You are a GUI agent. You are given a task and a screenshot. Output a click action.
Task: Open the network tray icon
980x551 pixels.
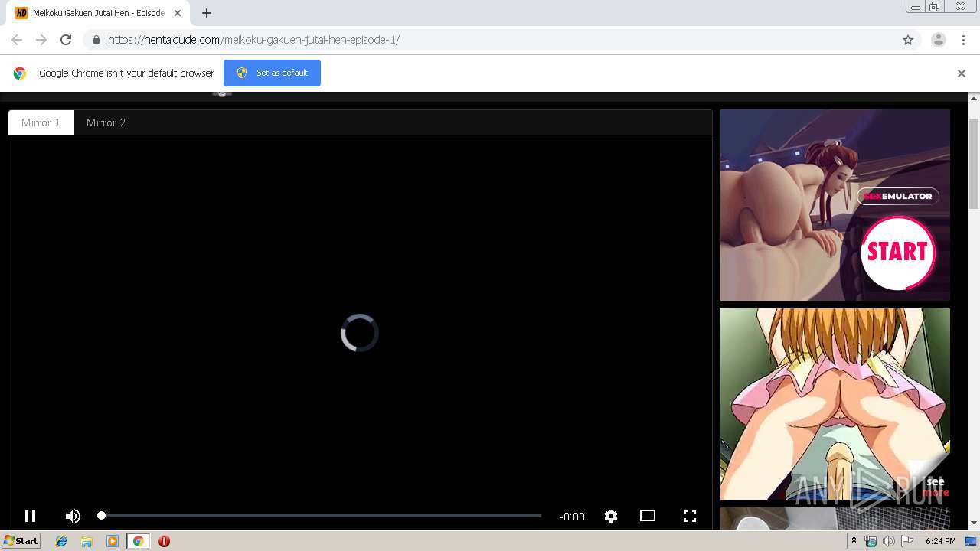pos(871,541)
